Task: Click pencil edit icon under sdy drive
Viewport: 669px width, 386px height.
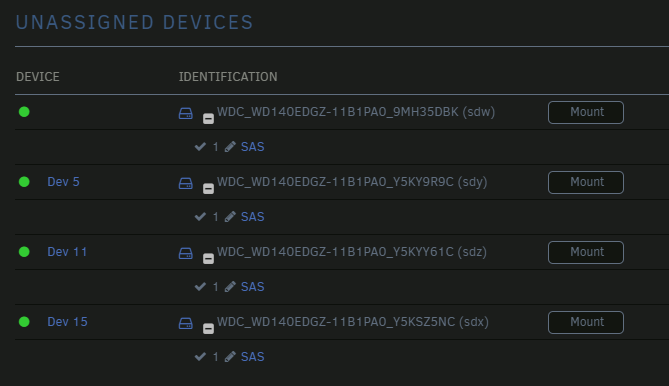Action: click(230, 217)
